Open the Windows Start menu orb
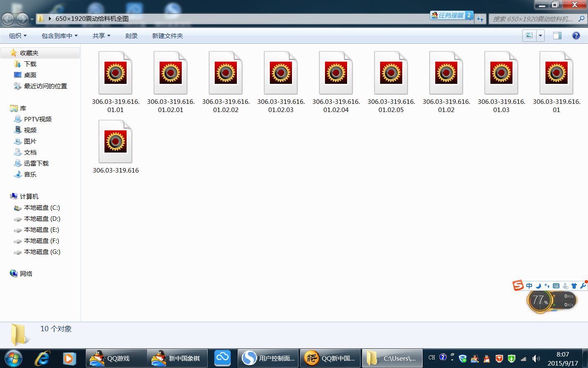Screen dimensions: 588x368 (x=13, y=359)
